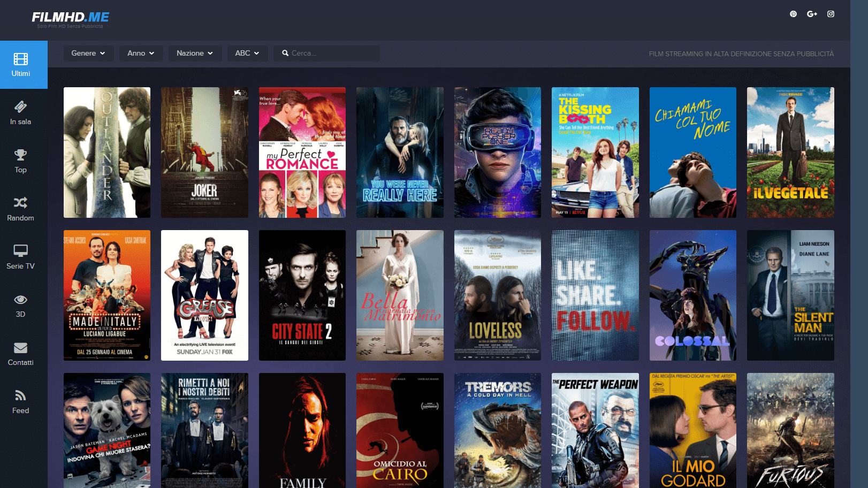The image size is (868, 488).
Task: Select the Ultimi film icon in sidebar
Action: [x=21, y=59]
